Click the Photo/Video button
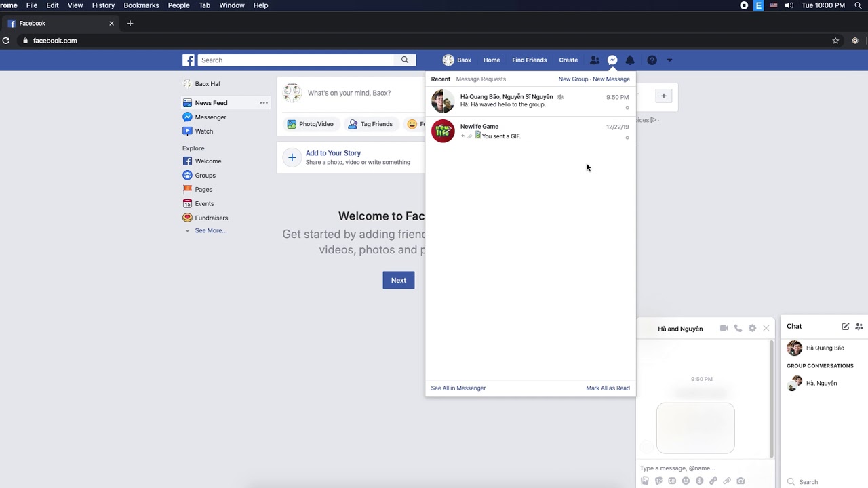The image size is (868, 488). click(311, 124)
